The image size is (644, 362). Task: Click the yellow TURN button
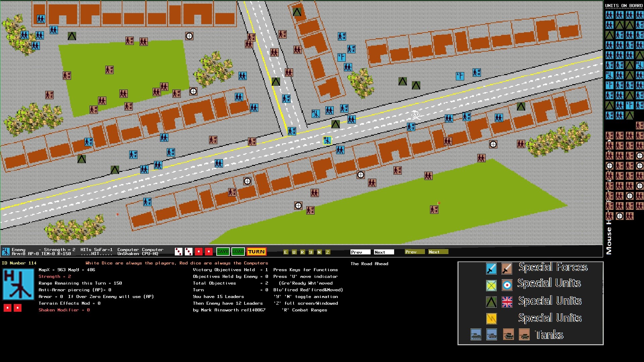point(256,252)
